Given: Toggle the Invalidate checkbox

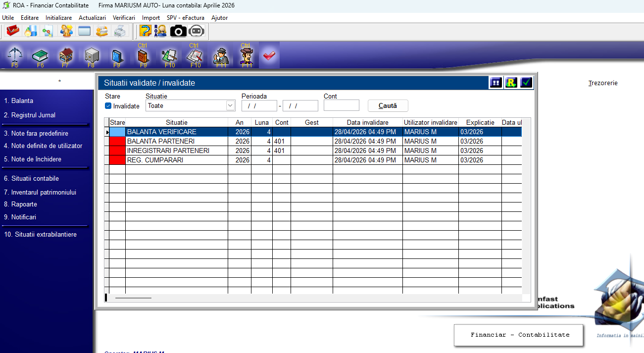Looking at the screenshot, I should [108, 106].
